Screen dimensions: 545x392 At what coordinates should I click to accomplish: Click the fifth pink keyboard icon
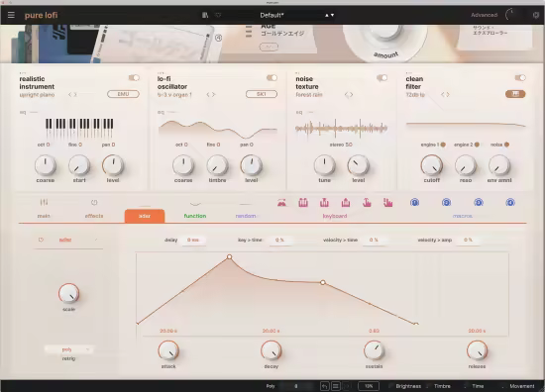tap(367, 203)
